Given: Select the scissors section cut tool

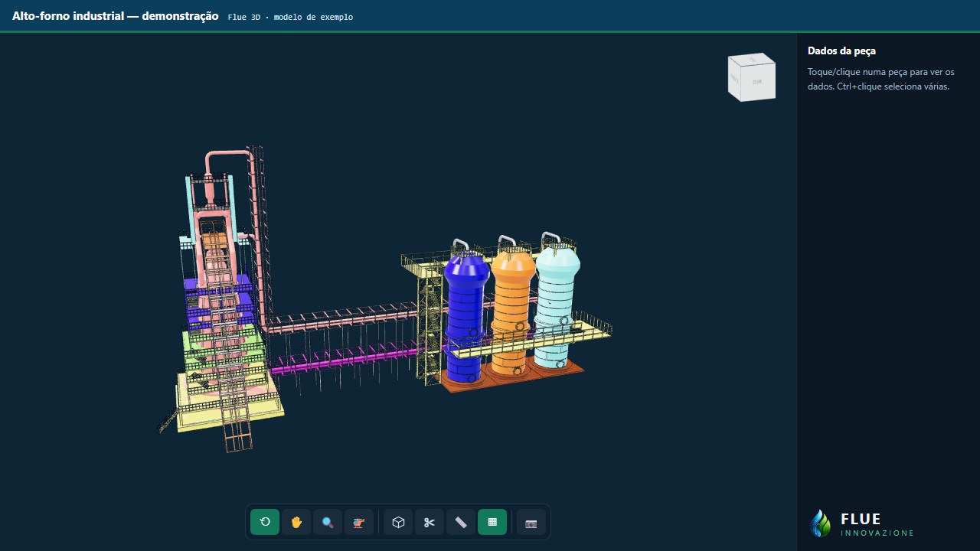Looking at the screenshot, I should [430, 522].
